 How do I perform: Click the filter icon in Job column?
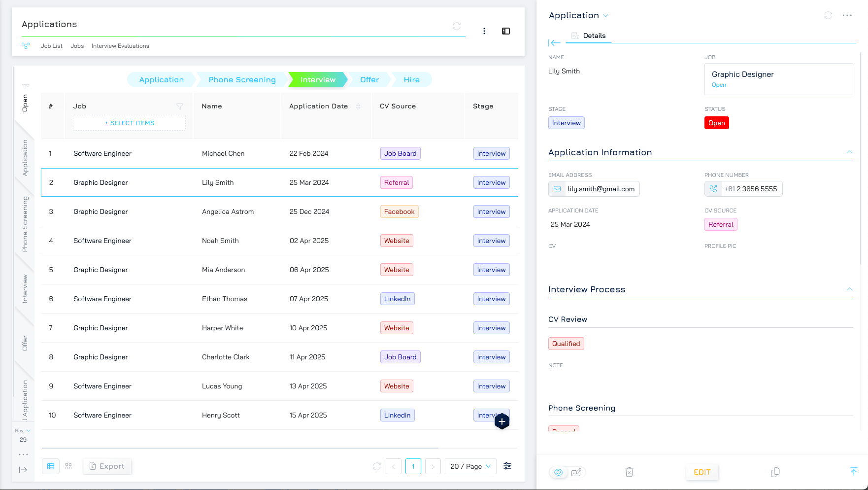pos(180,106)
